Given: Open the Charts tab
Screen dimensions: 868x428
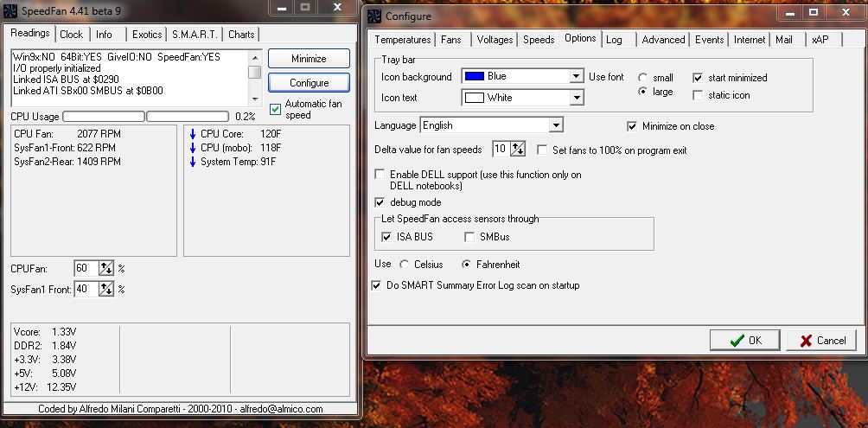Looking at the screenshot, I should pos(241,35).
